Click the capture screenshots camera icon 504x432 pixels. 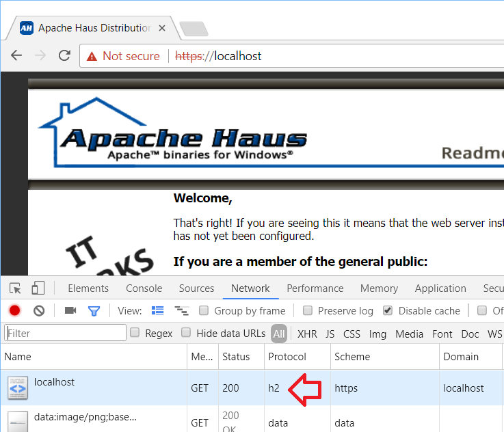[70, 310]
